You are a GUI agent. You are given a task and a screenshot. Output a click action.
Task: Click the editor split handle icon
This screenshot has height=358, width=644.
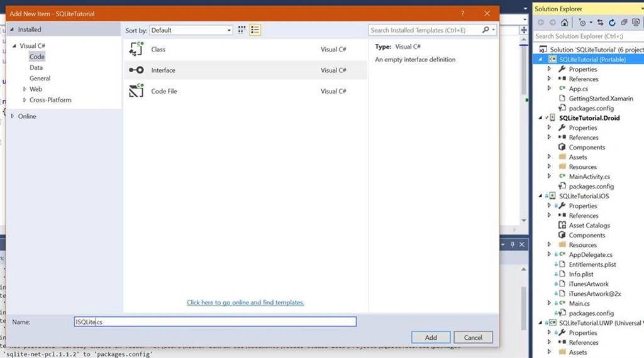point(524,30)
